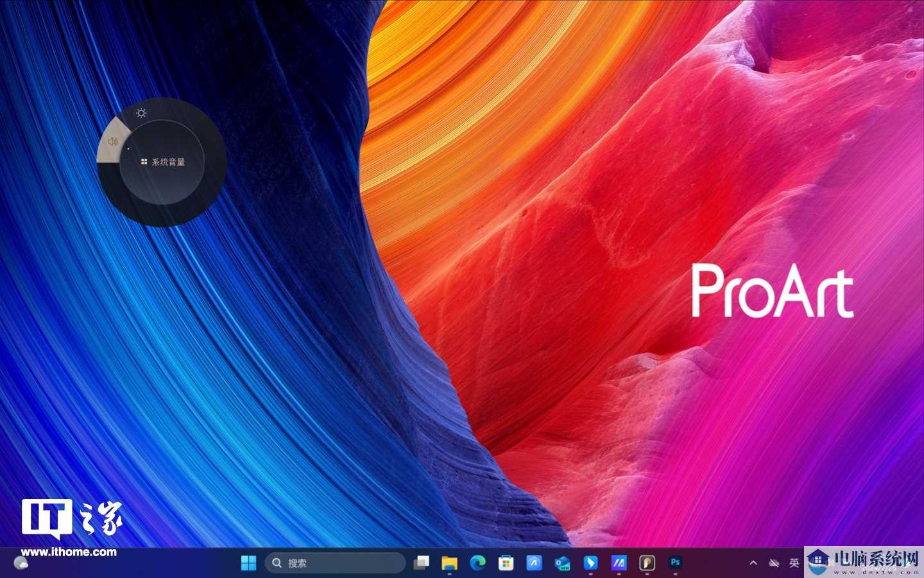Viewport: 924px width, 578px height.
Task: Expand the hidden system tray icons chevron
Action: click(x=753, y=563)
